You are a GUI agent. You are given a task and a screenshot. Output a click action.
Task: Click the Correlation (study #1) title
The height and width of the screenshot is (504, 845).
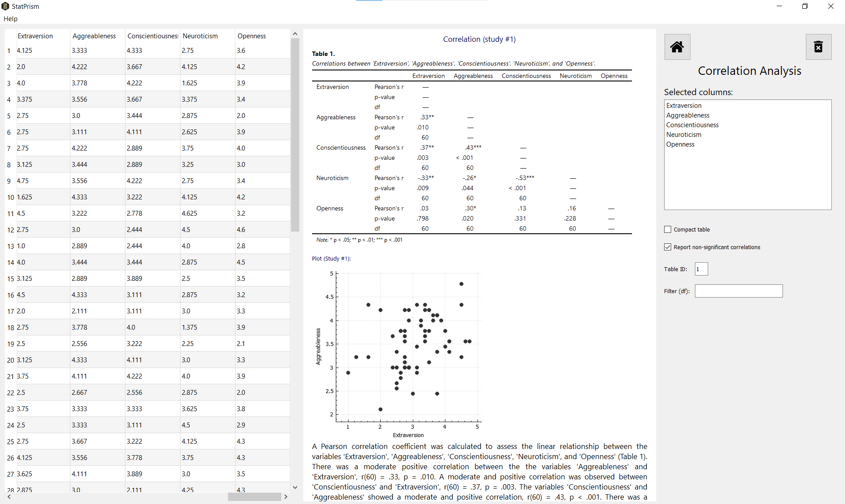(479, 39)
